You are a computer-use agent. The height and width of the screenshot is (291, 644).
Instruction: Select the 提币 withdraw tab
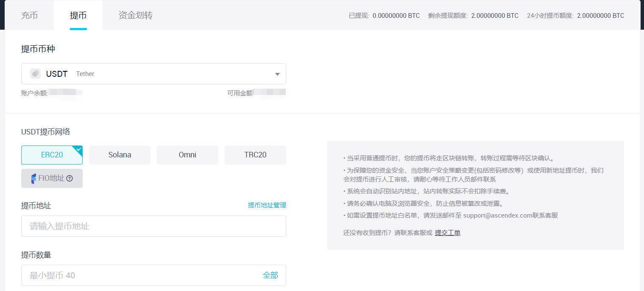[x=78, y=16]
